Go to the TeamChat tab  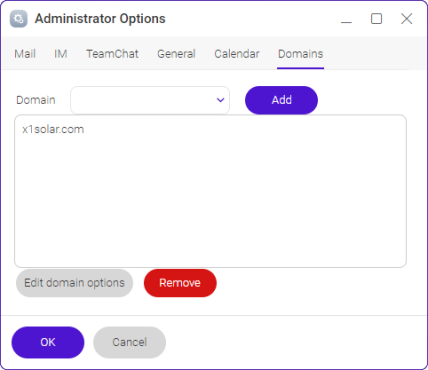(x=112, y=54)
